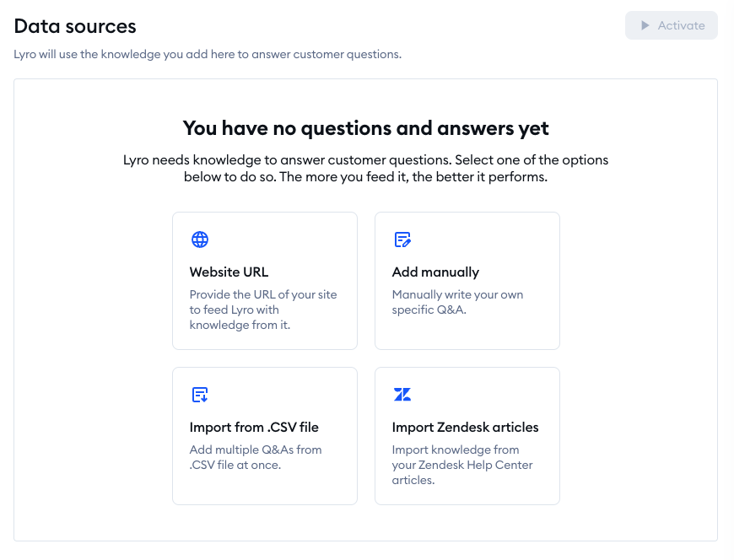Click the Activate button

(x=672, y=25)
